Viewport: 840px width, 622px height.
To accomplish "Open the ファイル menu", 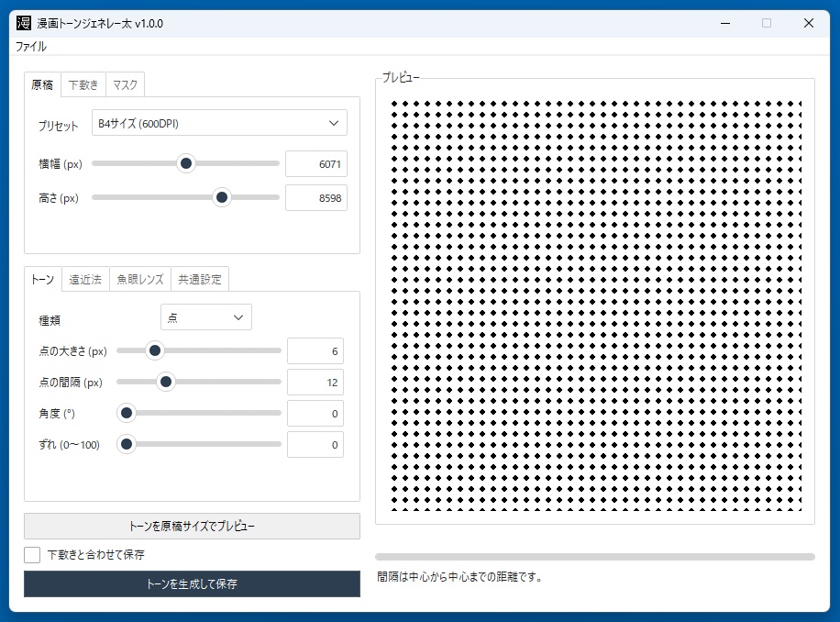I will pos(31,47).
